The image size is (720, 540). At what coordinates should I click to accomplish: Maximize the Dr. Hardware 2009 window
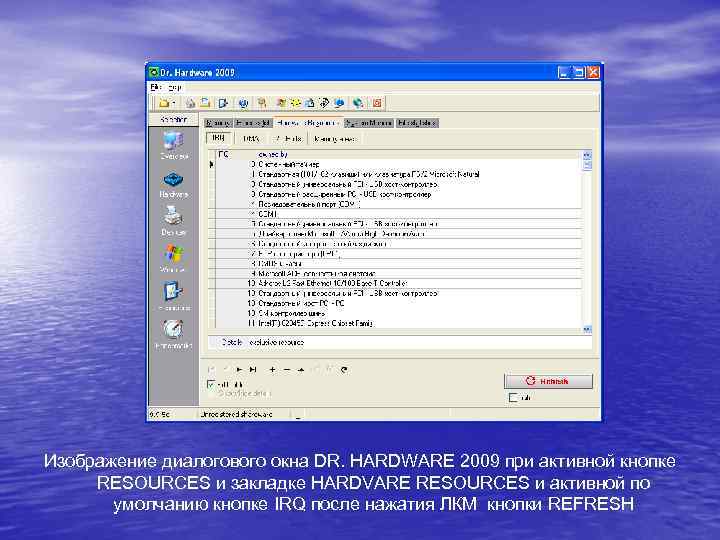point(579,72)
